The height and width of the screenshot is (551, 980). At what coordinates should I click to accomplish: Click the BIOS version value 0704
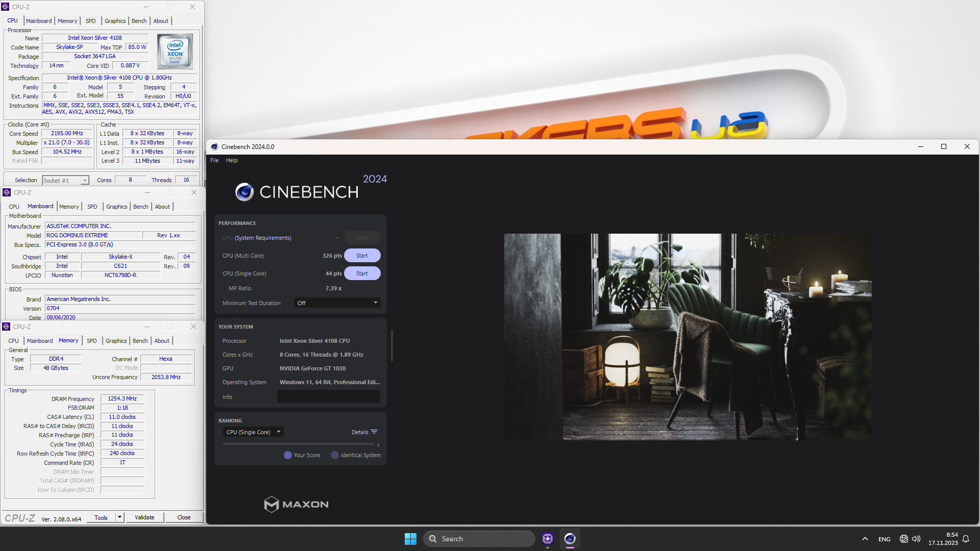click(x=120, y=308)
